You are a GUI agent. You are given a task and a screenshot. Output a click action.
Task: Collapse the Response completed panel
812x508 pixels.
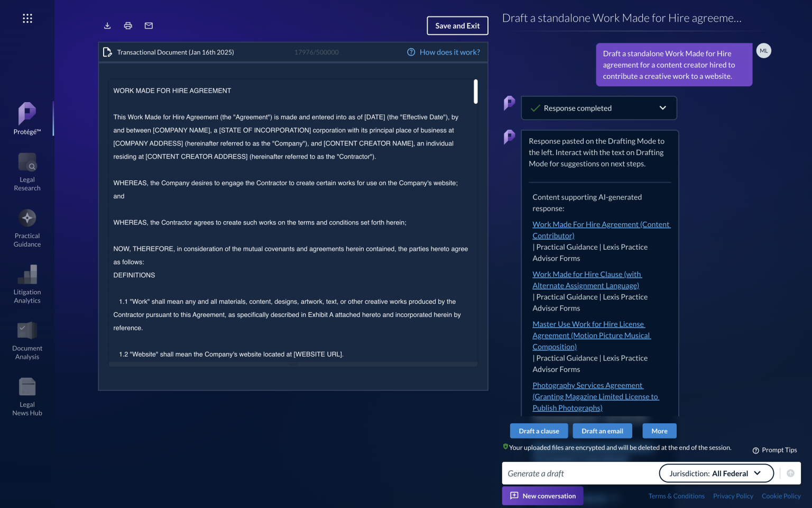click(663, 108)
